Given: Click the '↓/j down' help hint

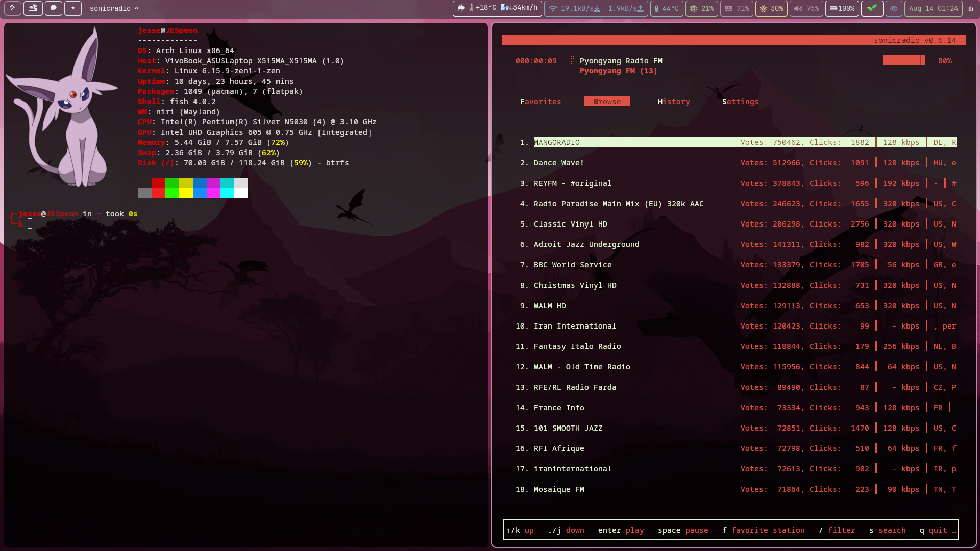Looking at the screenshot, I should (x=566, y=530).
